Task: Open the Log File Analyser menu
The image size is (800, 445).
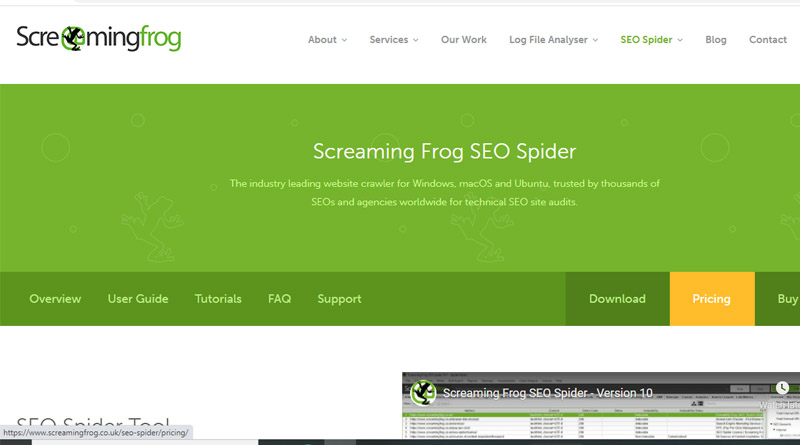Action: (x=548, y=40)
